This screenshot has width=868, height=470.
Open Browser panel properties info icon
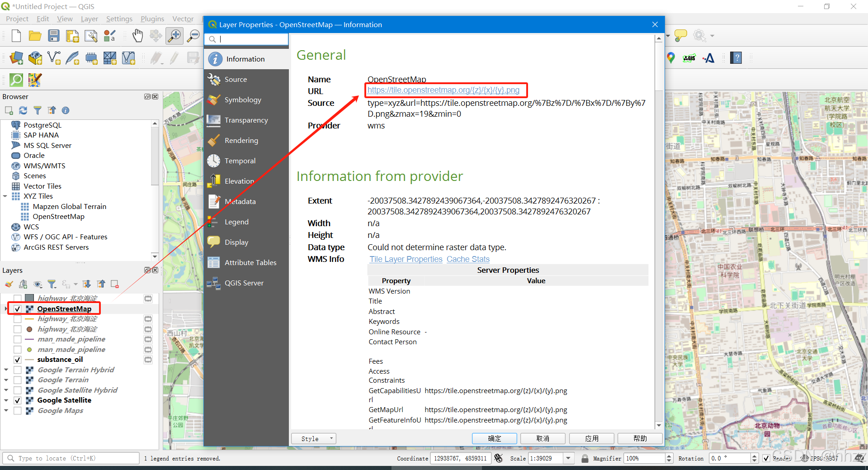66,110
